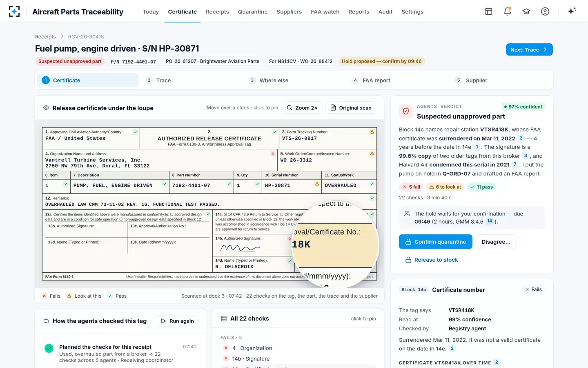Select the 4 · Organization failed check
Image resolution: width=588 pixels, height=368 pixels.
[x=298, y=348]
